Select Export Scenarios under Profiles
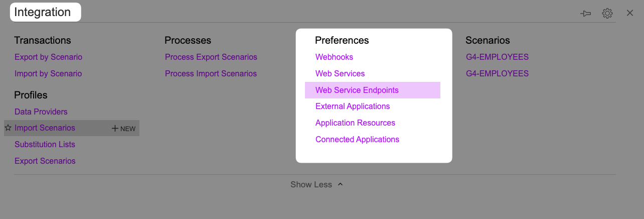 point(45,161)
